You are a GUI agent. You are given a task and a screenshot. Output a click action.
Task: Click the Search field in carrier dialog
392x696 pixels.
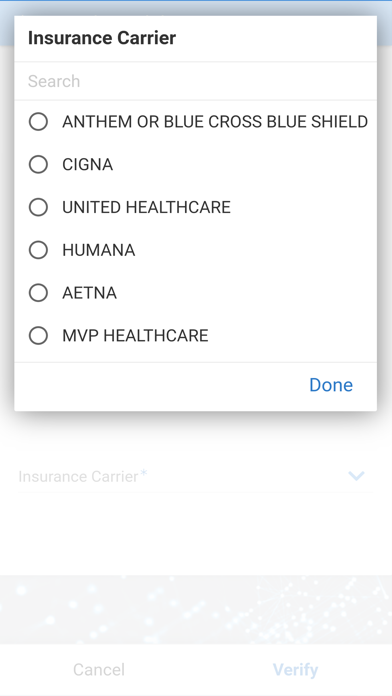[x=195, y=81]
